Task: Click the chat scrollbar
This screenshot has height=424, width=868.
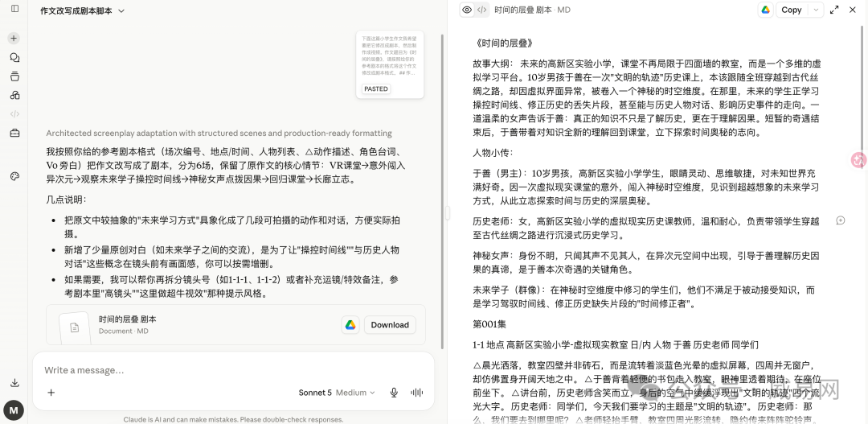Action: (x=442, y=191)
